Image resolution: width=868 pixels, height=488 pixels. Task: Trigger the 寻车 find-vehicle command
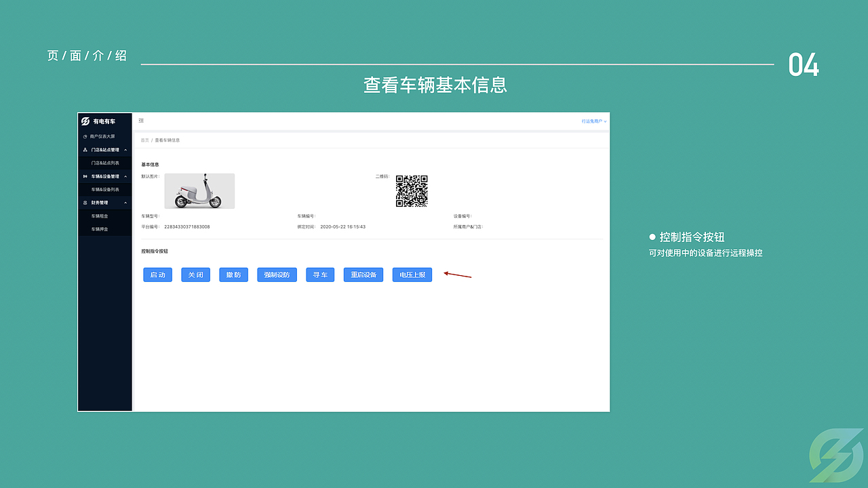click(x=319, y=274)
